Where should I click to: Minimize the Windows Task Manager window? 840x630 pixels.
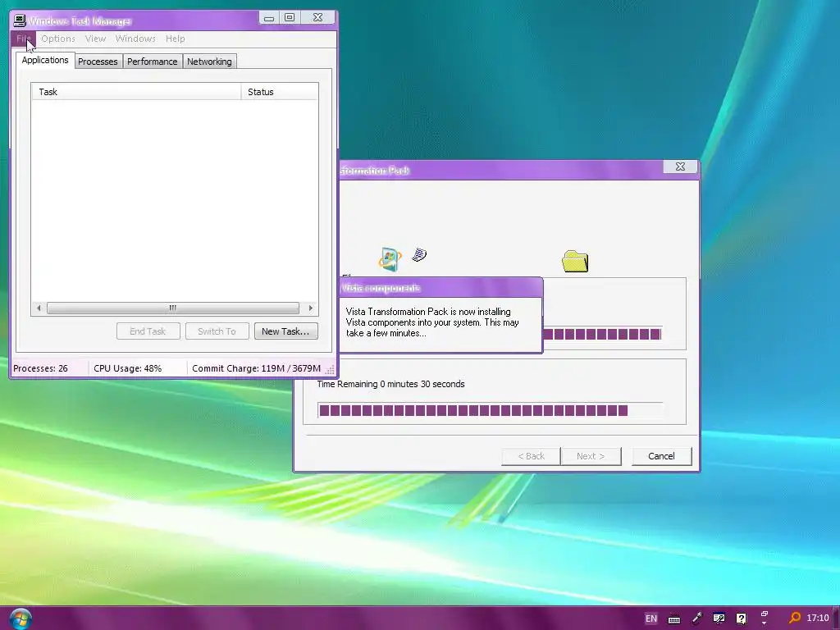(x=269, y=18)
